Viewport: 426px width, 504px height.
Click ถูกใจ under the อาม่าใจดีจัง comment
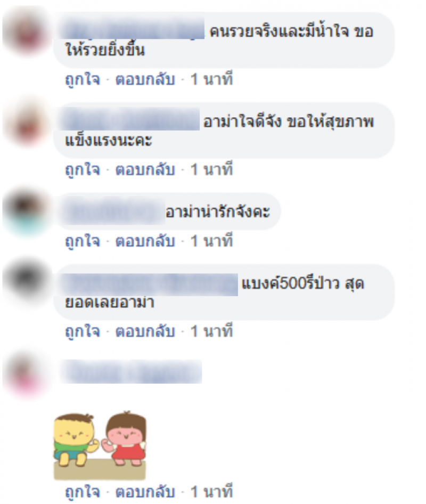point(83,169)
